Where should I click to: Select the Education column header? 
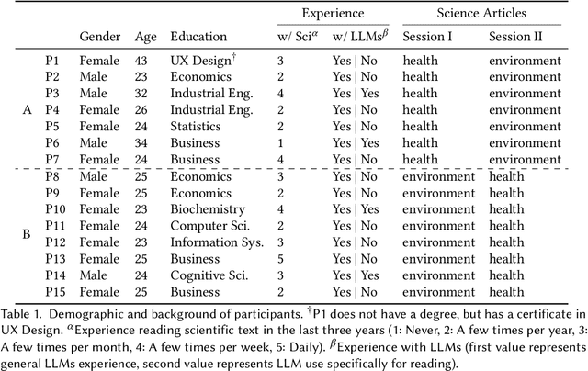pyautogui.click(x=200, y=37)
